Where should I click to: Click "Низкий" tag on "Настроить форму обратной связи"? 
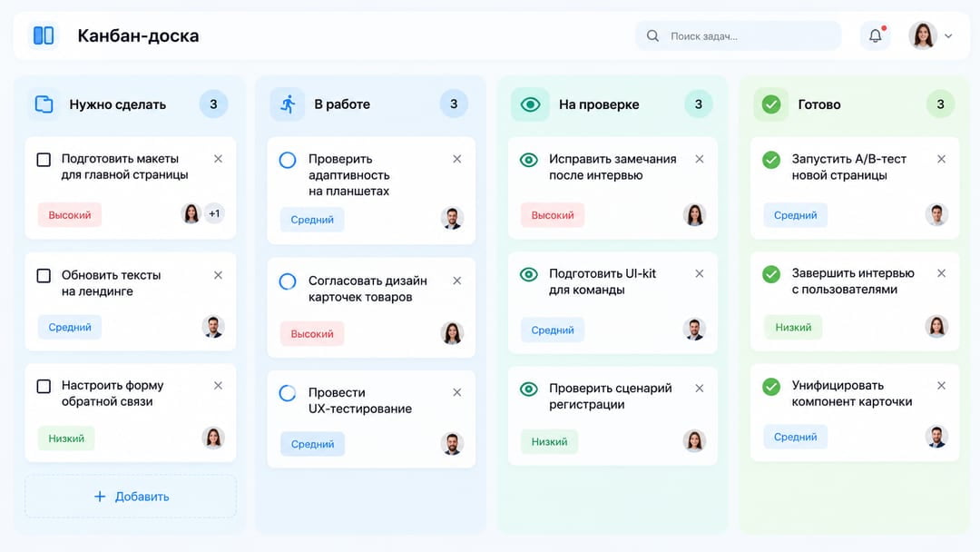pos(66,439)
